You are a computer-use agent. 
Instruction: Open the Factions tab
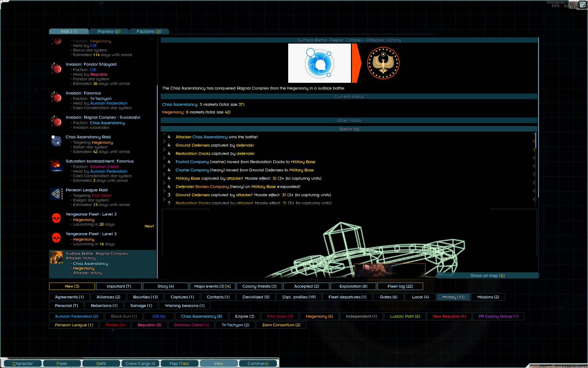point(149,31)
